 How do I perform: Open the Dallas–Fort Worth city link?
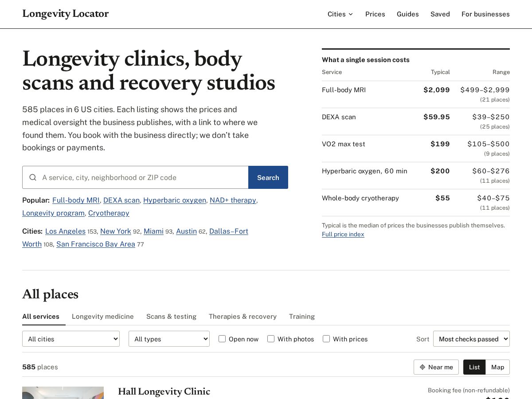pos(229,231)
